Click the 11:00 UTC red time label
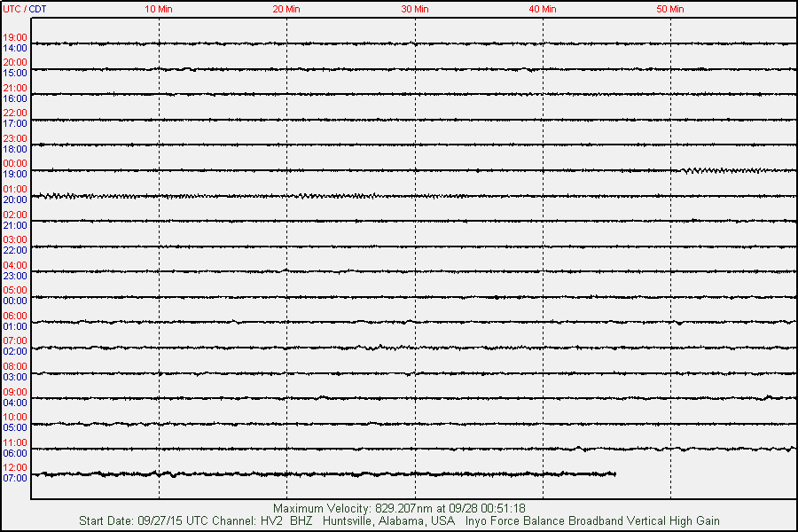The width and height of the screenshot is (798, 532). pos(15,442)
